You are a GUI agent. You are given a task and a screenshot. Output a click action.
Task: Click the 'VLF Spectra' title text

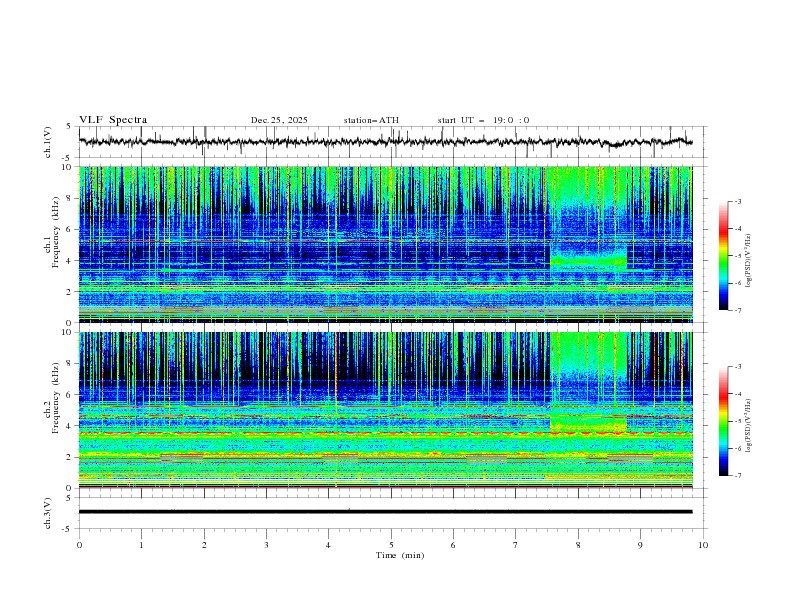[113, 120]
